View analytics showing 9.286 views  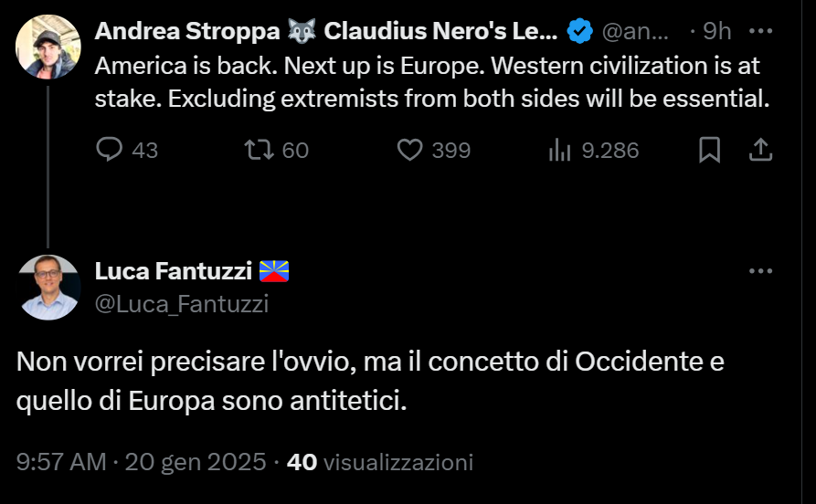click(x=559, y=150)
